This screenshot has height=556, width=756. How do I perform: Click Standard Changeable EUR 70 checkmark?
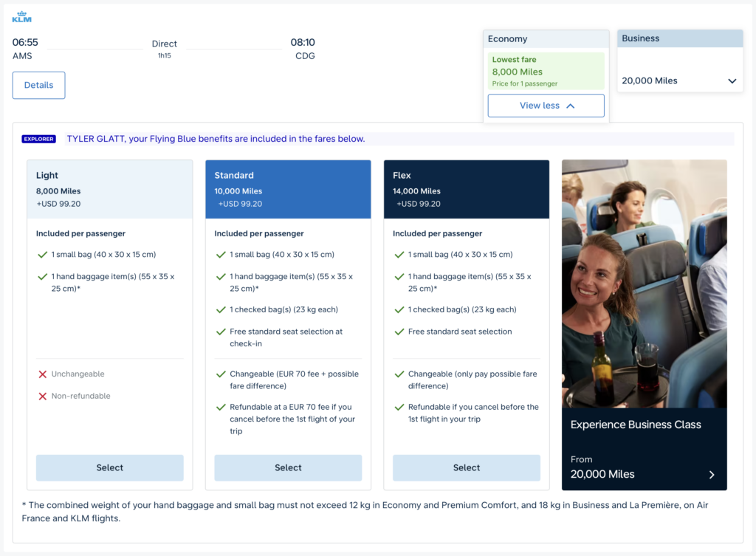221,374
